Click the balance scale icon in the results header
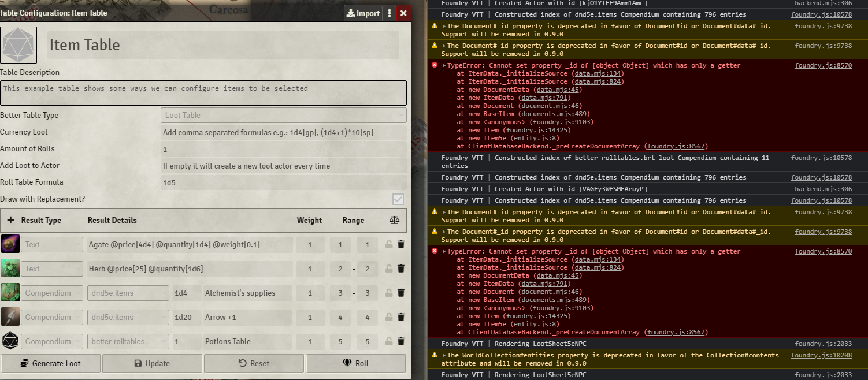 click(x=394, y=221)
